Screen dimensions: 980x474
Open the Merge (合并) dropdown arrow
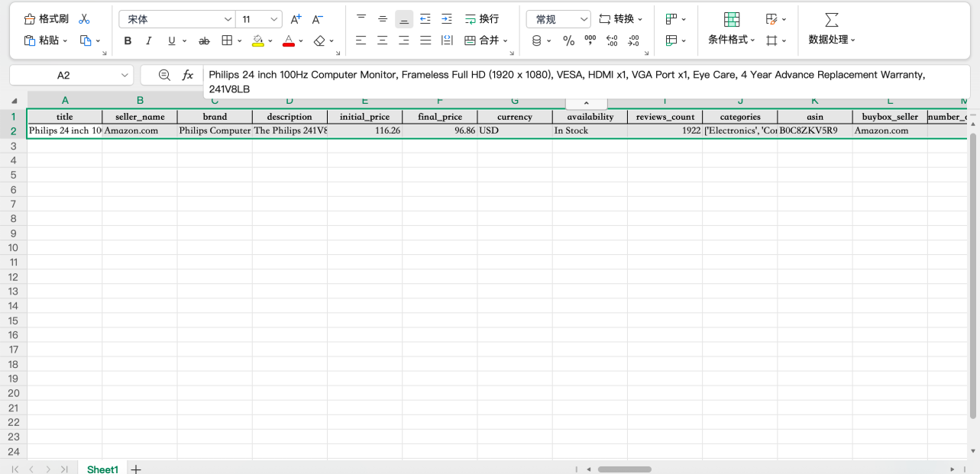click(x=506, y=41)
